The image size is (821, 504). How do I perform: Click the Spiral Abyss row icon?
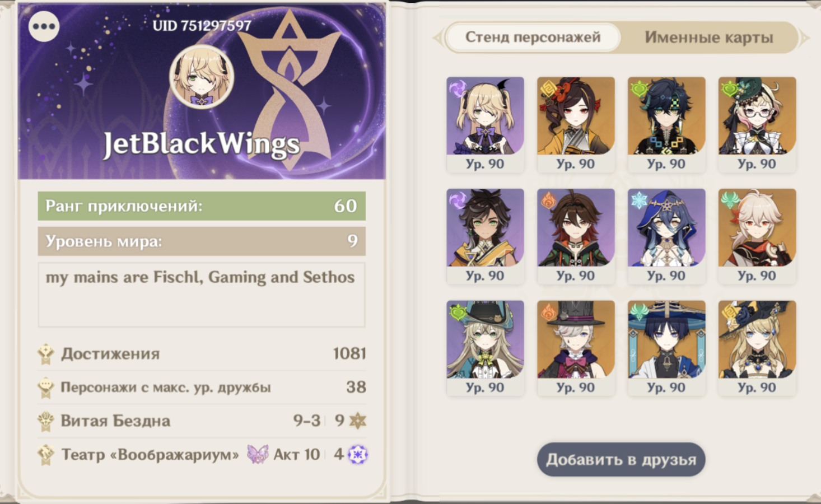pos(46,421)
